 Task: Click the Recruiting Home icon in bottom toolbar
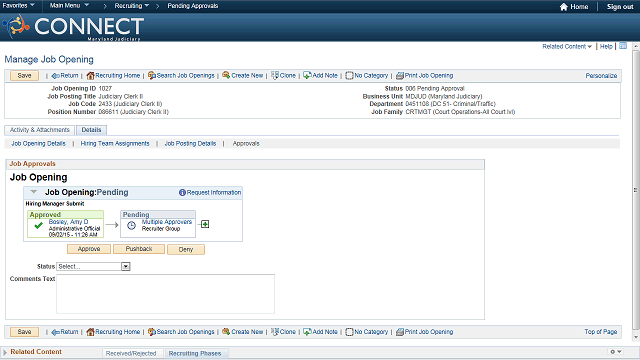(90, 332)
